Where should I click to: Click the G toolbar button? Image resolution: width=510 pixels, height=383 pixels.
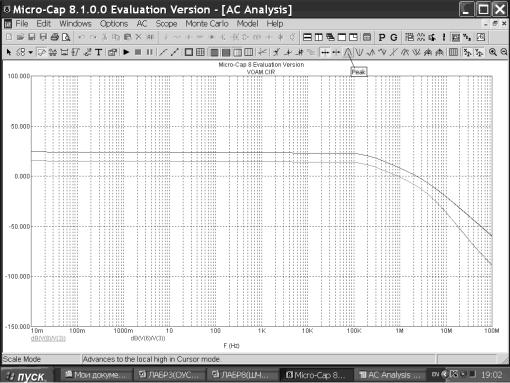pyautogui.click(x=394, y=37)
